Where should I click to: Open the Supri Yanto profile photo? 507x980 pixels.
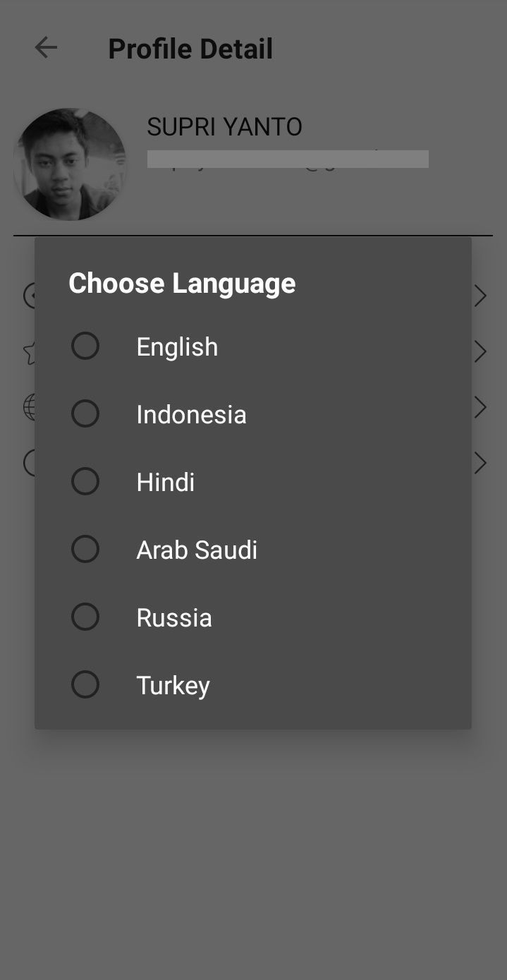pyautogui.click(x=70, y=164)
